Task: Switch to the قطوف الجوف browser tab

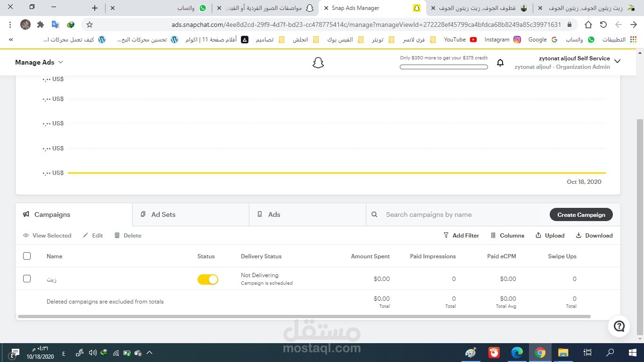Action: pos(479,8)
